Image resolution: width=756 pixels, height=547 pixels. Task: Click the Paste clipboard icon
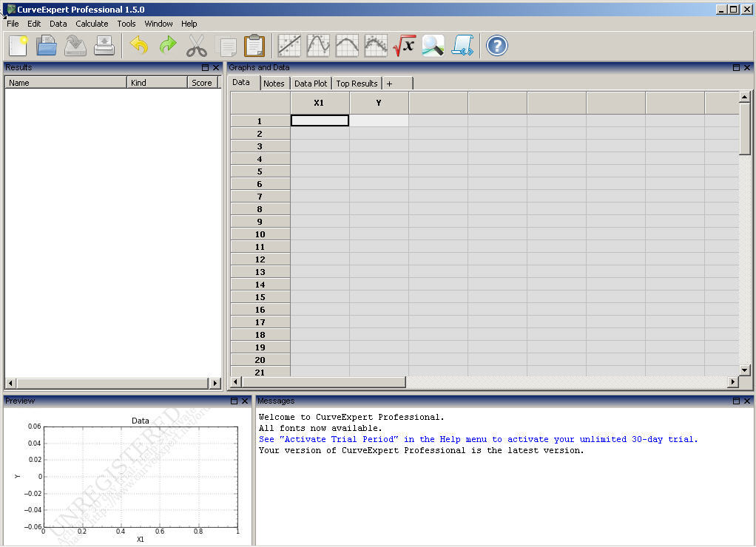(x=254, y=47)
